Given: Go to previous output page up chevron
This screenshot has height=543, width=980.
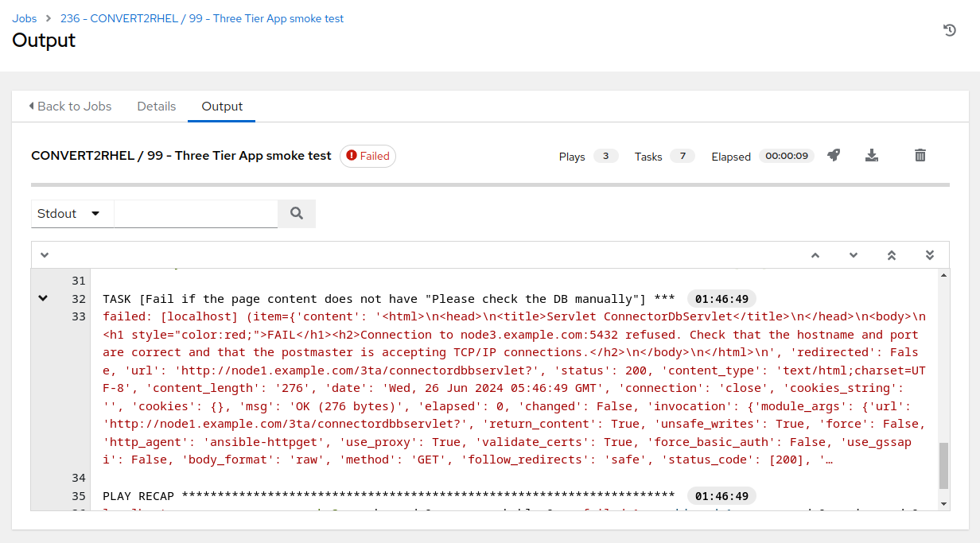Looking at the screenshot, I should click(x=815, y=255).
